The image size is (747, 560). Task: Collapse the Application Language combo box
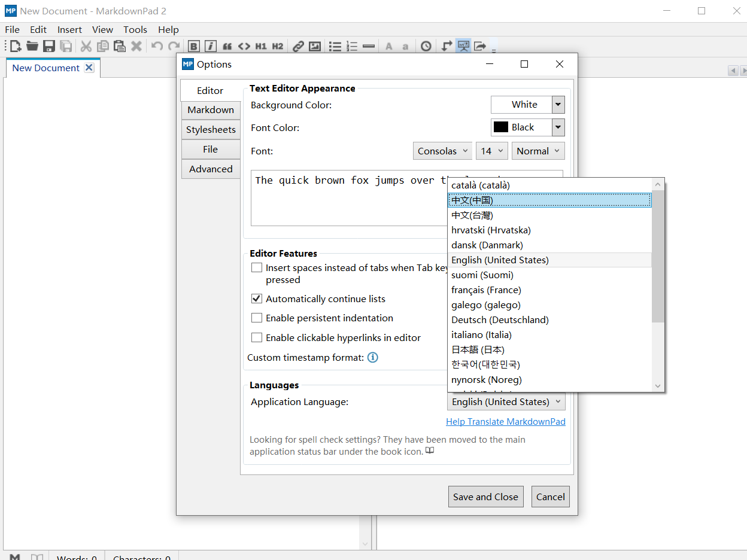(506, 402)
